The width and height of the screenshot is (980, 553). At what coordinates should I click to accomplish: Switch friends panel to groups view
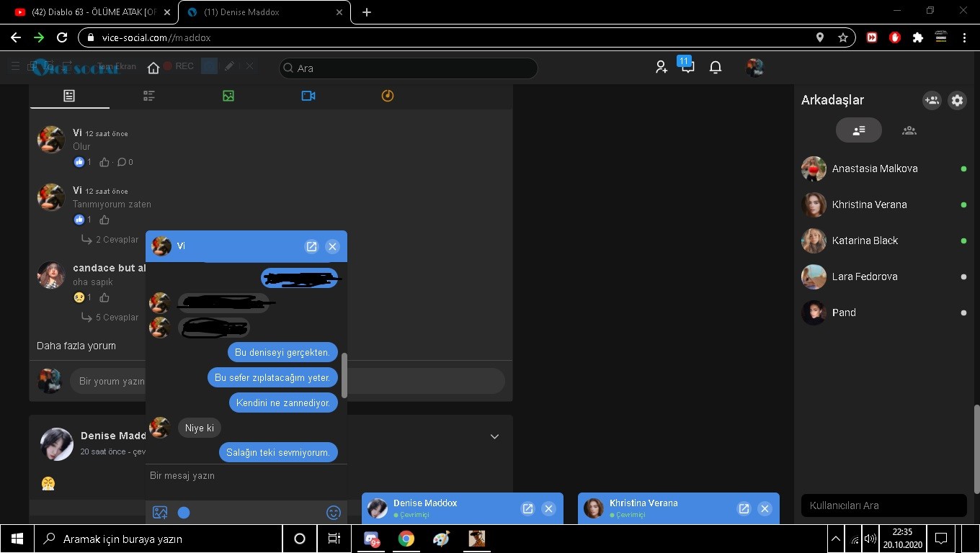(909, 130)
